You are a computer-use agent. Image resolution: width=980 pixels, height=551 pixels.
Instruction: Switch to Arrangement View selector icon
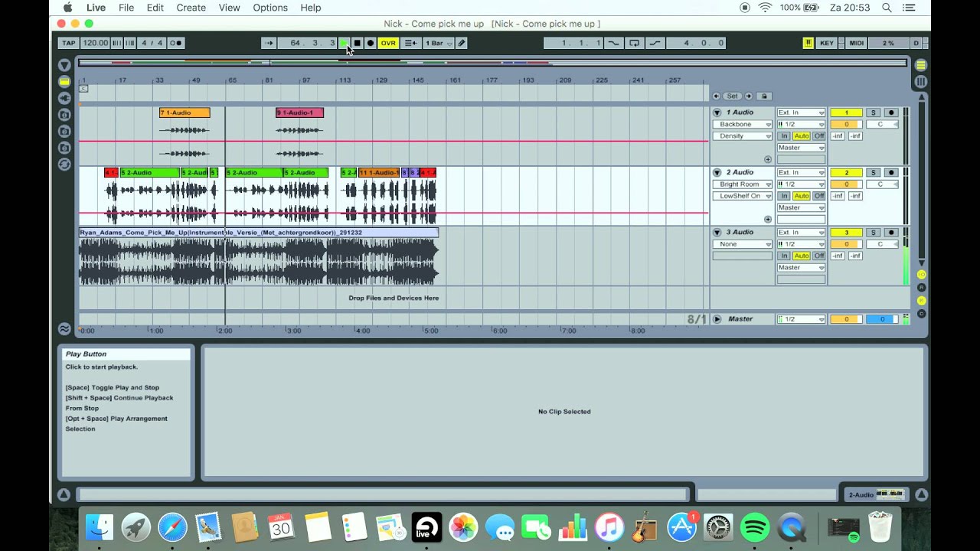click(x=921, y=65)
